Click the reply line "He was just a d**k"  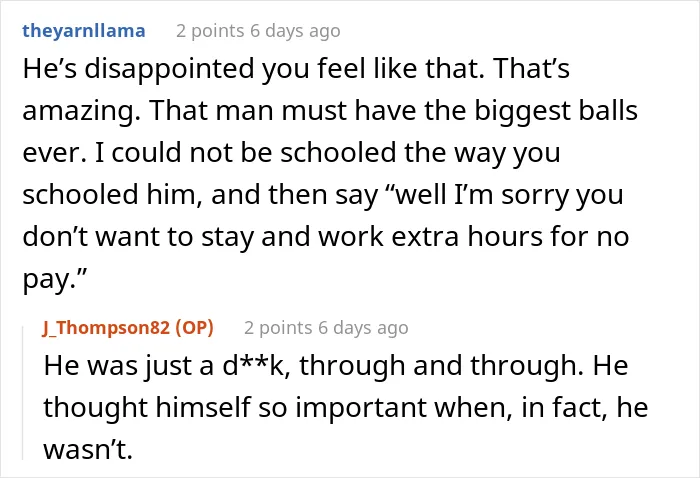pyautogui.click(x=336, y=366)
